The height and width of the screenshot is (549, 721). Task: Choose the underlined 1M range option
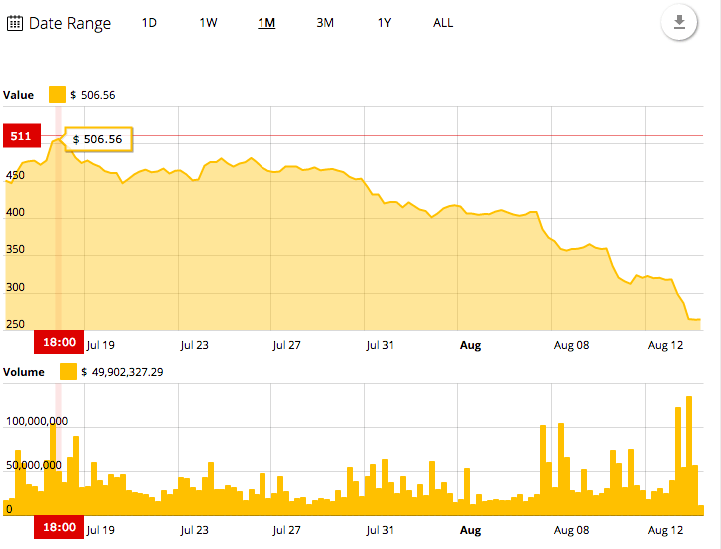pos(267,23)
